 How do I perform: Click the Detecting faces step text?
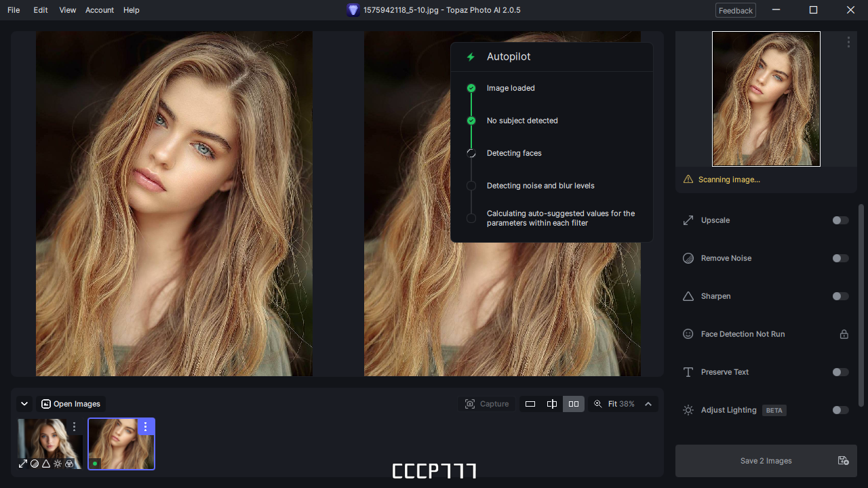click(x=514, y=153)
